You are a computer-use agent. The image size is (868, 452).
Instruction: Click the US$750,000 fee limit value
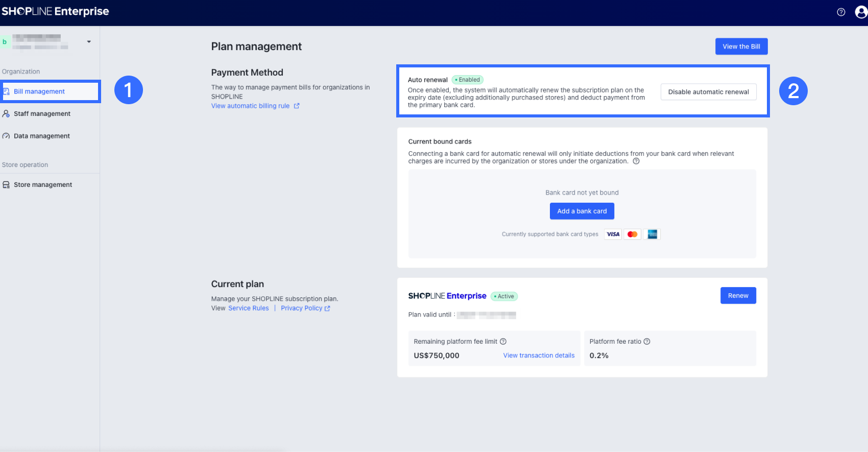click(x=437, y=355)
